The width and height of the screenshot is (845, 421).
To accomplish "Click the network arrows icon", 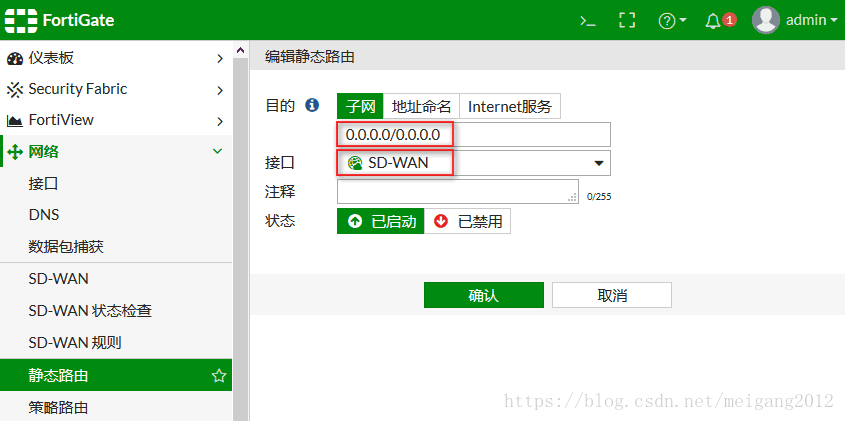I will 15,152.
